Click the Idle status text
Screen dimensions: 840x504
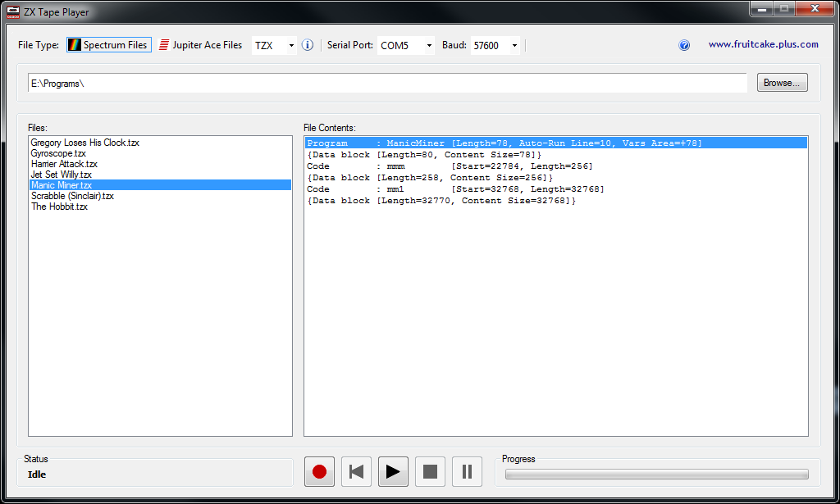(x=37, y=474)
